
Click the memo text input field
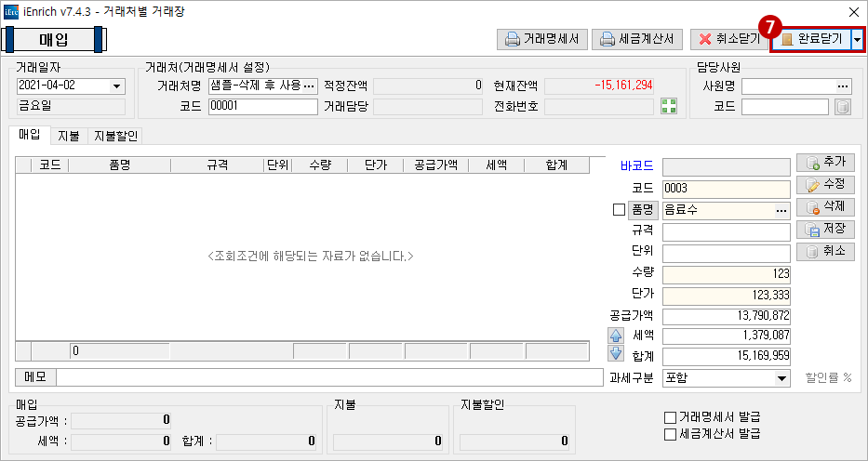coord(329,377)
